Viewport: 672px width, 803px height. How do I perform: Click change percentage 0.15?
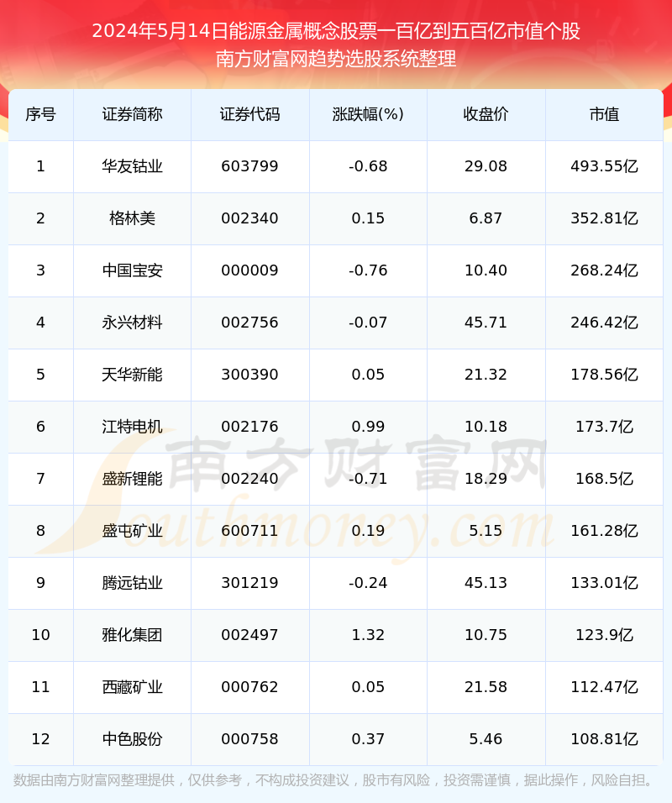point(368,218)
